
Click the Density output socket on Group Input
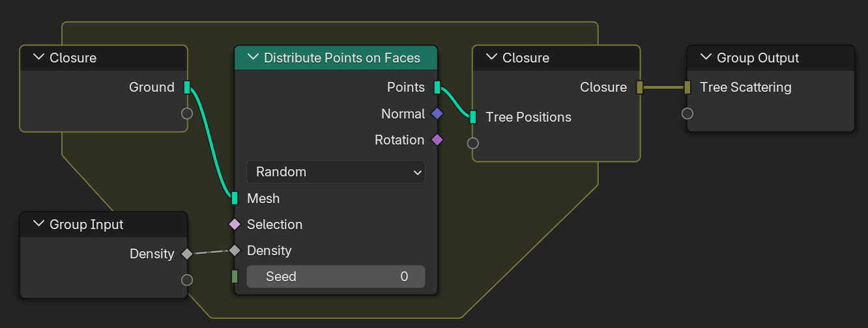click(187, 254)
